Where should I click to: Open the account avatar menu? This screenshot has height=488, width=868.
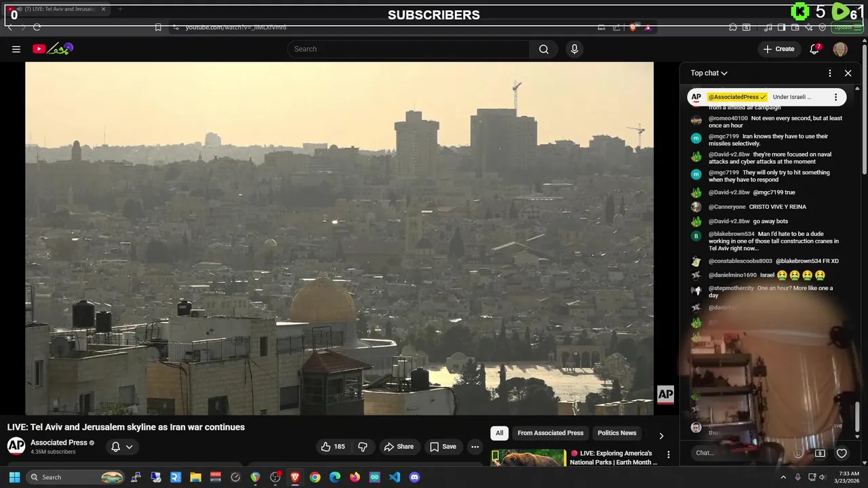[840, 49]
